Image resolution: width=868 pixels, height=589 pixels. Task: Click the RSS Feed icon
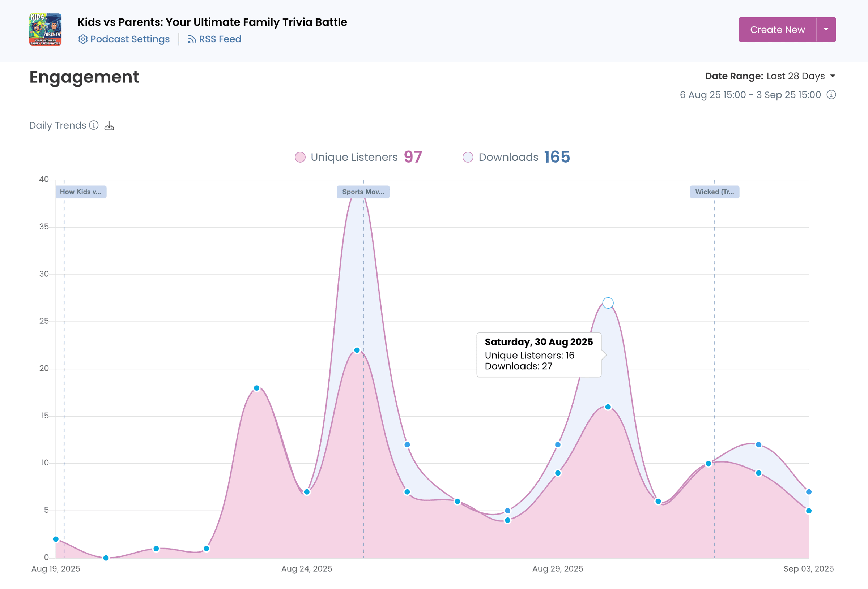pos(192,39)
